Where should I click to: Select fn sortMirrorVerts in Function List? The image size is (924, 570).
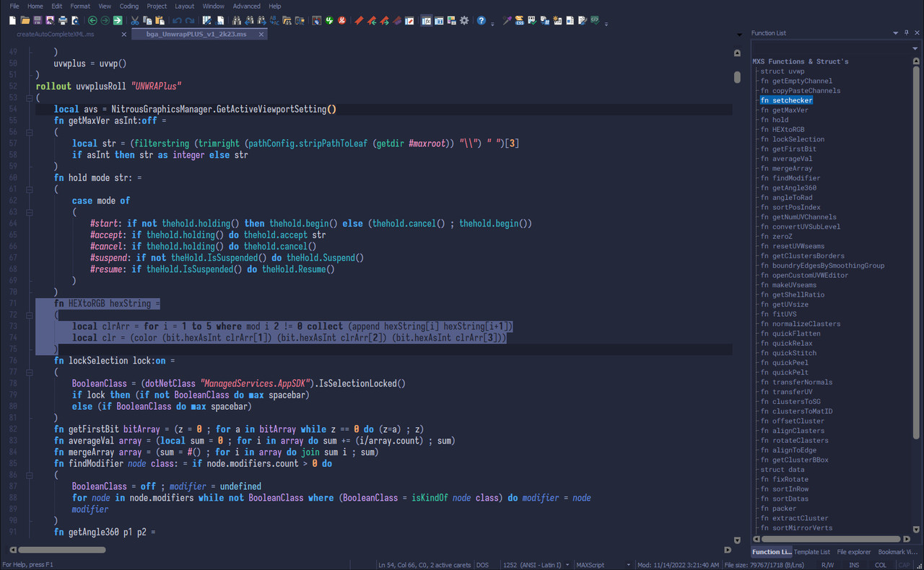[796, 528]
